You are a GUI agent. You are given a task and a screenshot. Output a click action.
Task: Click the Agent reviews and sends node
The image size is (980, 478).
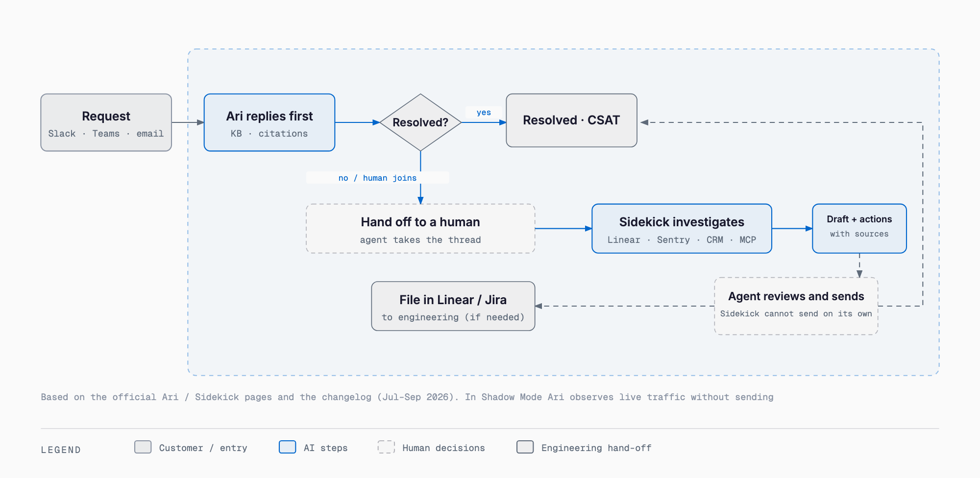coord(796,306)
